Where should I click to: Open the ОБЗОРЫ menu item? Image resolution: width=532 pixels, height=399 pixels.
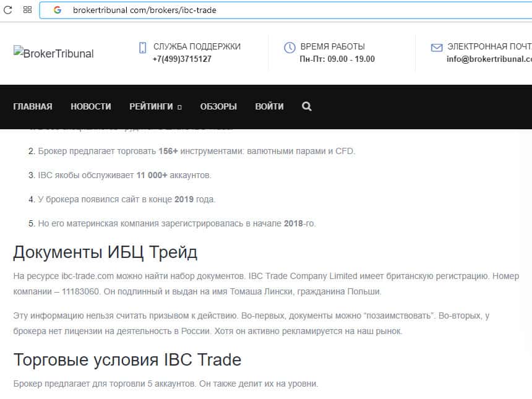[218, 106]
